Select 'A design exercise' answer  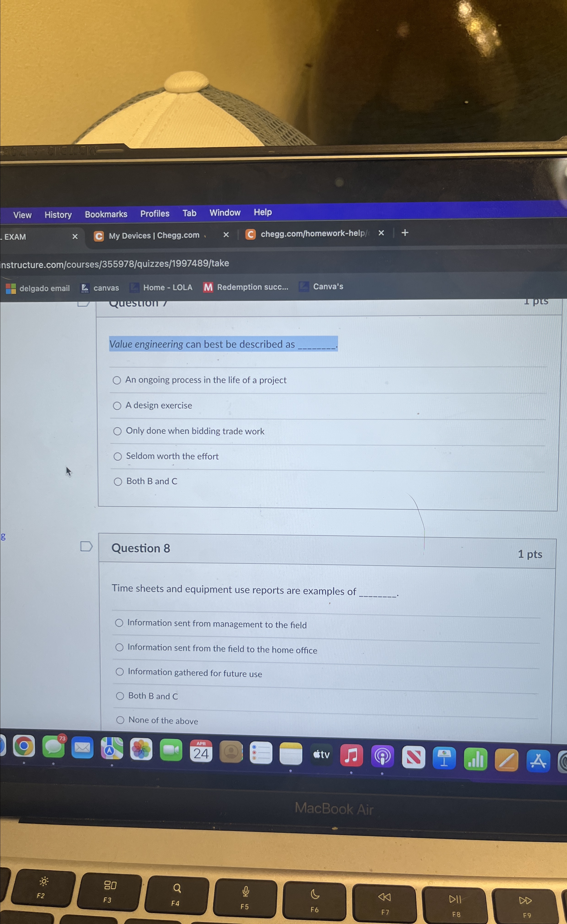point(117,406)
